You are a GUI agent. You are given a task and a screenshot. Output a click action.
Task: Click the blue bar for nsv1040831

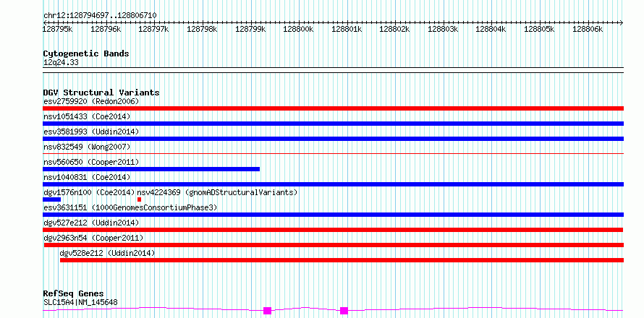[x=333, y=184]
